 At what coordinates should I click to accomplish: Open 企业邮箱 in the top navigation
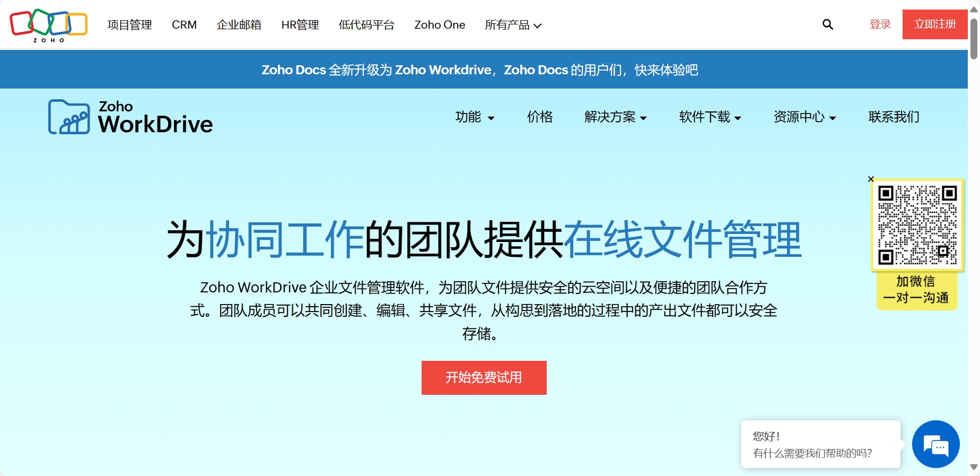tap(239, 25)
